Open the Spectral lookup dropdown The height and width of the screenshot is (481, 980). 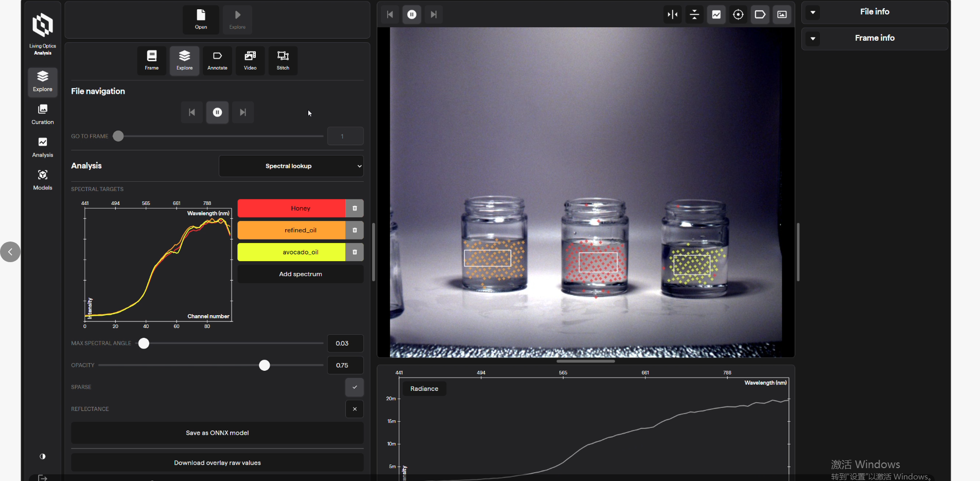[x=291, y=166]
